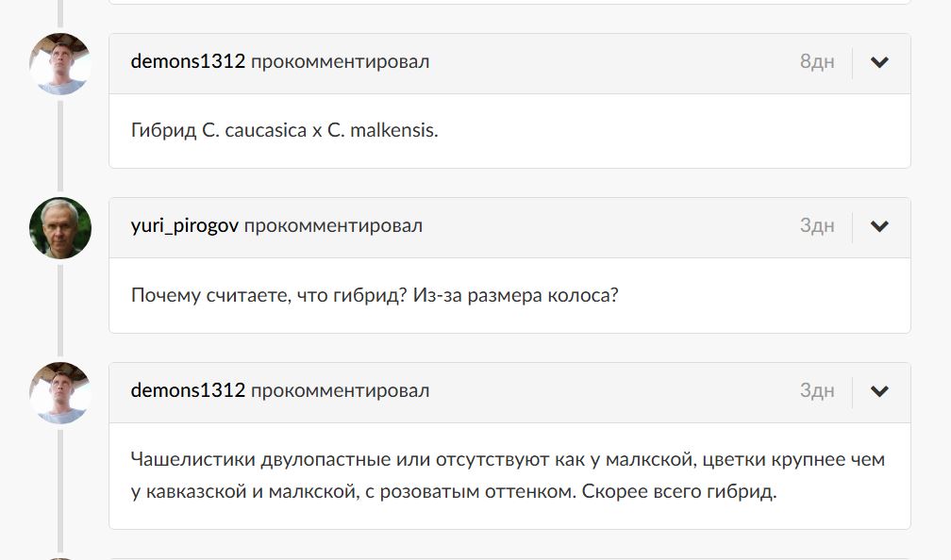Image resolution: width=951 pixels, height=560 pixels.
Task: Click 'Из-за размера колоса?' in yuri_pirogov's comment
Action: [516, 295]
